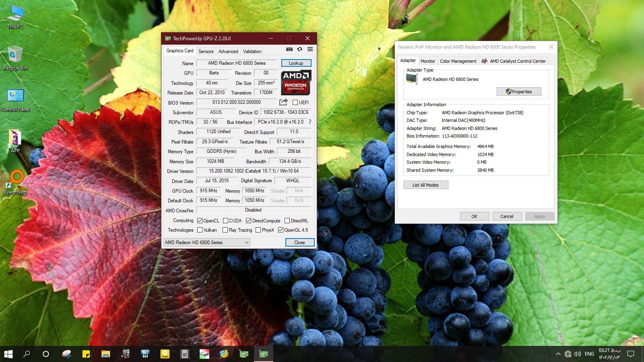Open File Explorer from the taskbar
644x362 pixels.
point(105,354)
